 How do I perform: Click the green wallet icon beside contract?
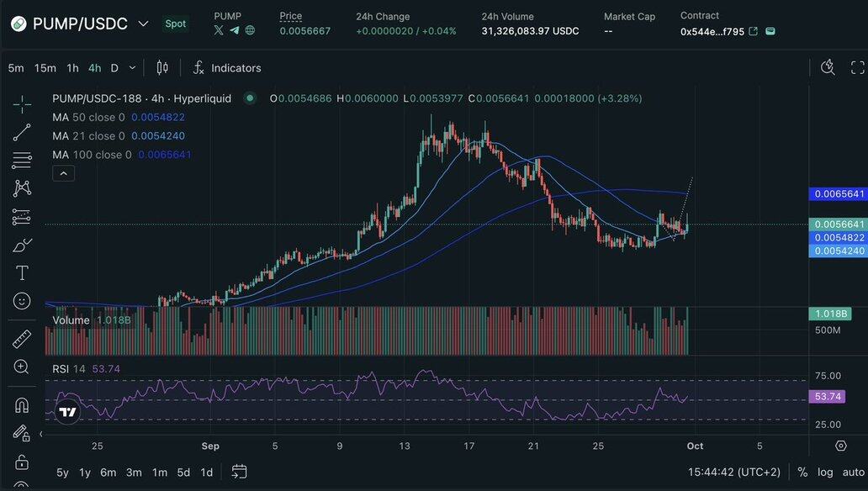(x=770, y=32)
